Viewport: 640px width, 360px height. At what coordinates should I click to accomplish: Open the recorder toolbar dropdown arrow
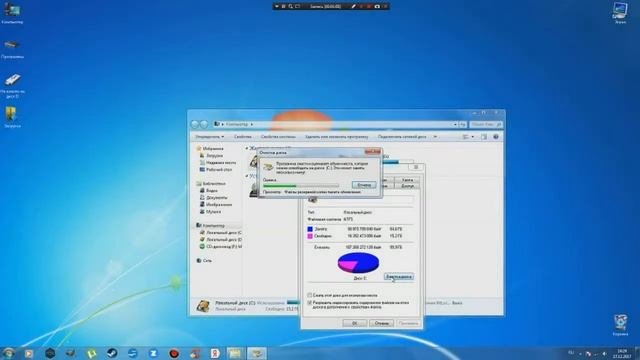[x=277, y=6]
